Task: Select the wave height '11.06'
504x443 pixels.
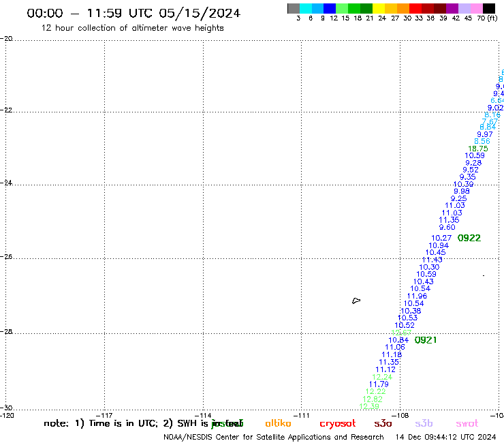Action: tap(395, 347)
